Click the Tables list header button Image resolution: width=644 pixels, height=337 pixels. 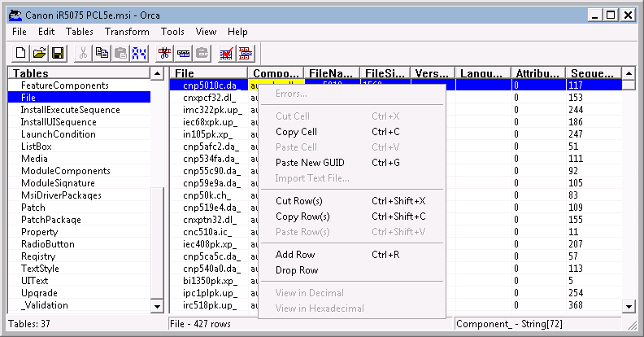[x=79, y=73]
